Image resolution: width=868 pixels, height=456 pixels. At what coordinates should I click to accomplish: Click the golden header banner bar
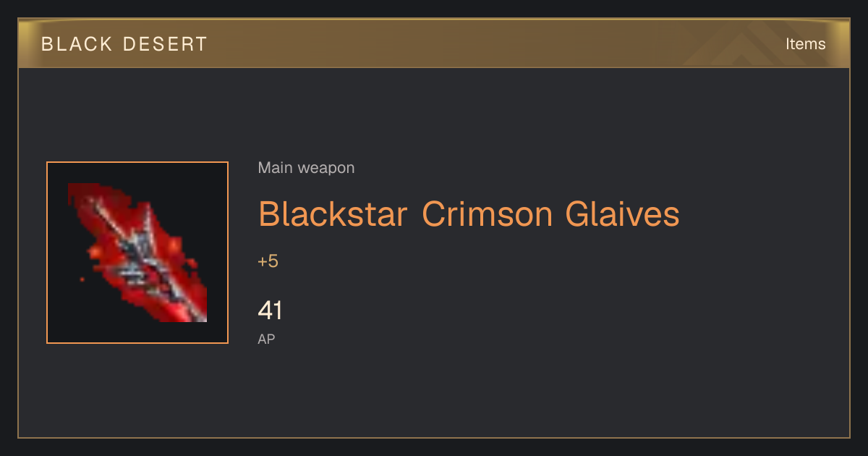click(434, 43)
